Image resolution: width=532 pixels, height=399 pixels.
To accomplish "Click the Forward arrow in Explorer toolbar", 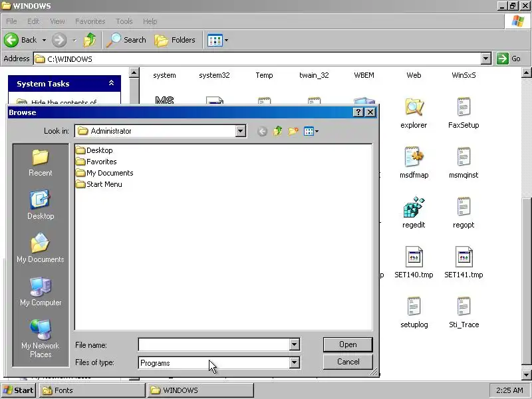I will [59, 40].
